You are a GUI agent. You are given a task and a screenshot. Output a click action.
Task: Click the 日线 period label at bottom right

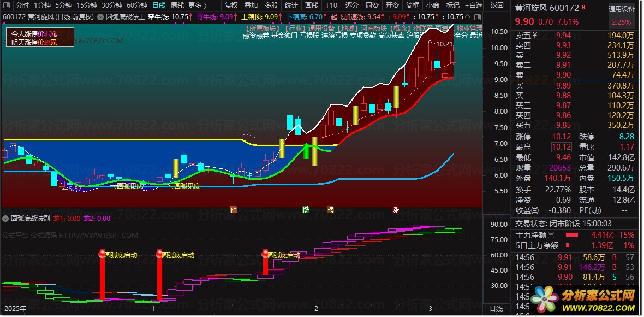(496, 308)
